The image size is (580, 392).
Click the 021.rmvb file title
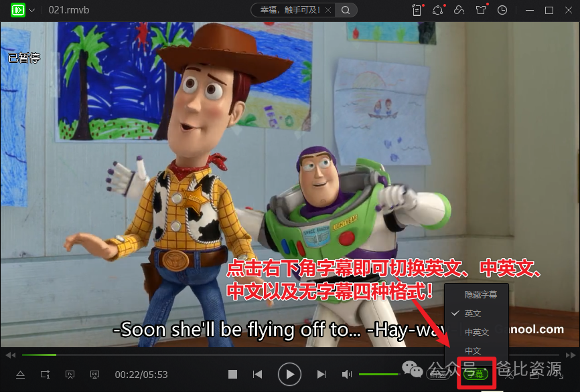click(x=69, y=10)
